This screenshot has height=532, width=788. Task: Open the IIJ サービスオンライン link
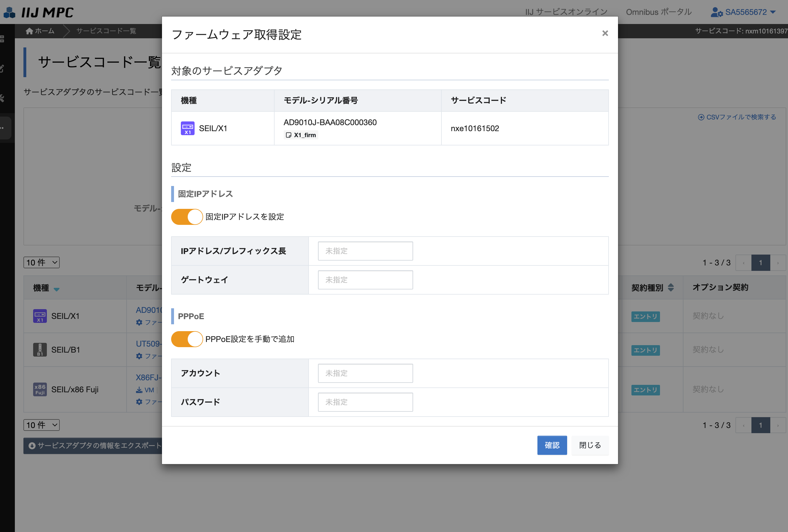click(x=566, y=12)
